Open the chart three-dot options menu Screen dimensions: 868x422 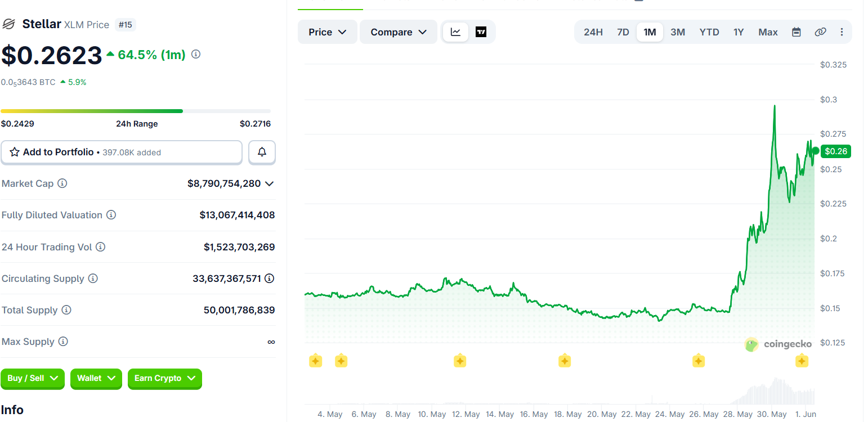842,32
